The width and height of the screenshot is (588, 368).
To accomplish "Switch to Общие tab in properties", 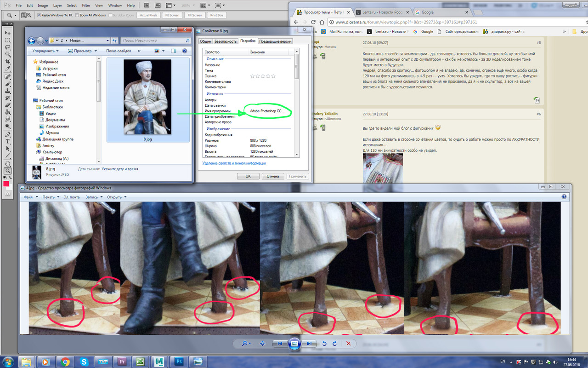I will point(205,41).
